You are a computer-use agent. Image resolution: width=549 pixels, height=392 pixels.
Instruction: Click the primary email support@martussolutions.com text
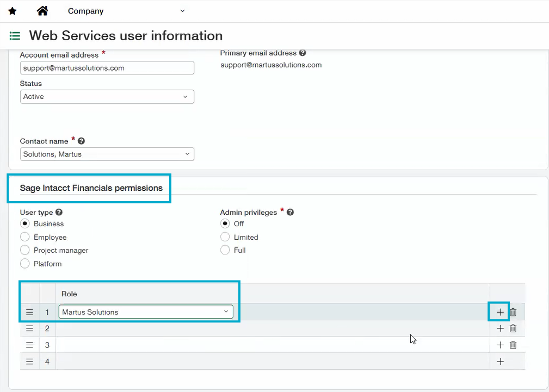(271, 65)
